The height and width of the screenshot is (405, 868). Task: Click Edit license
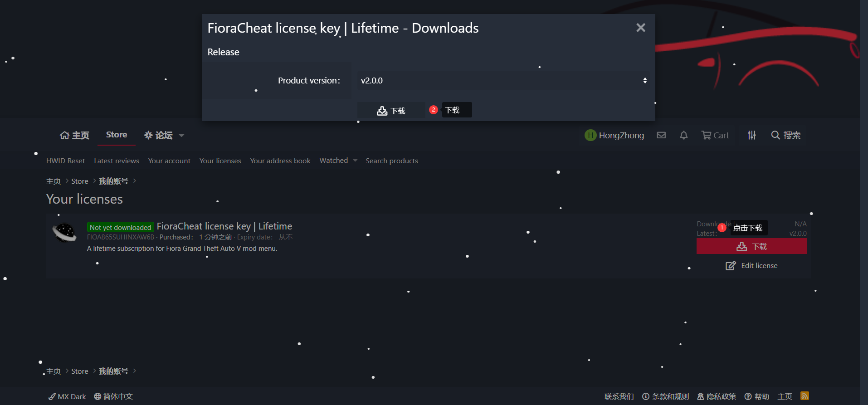(751, 266)
